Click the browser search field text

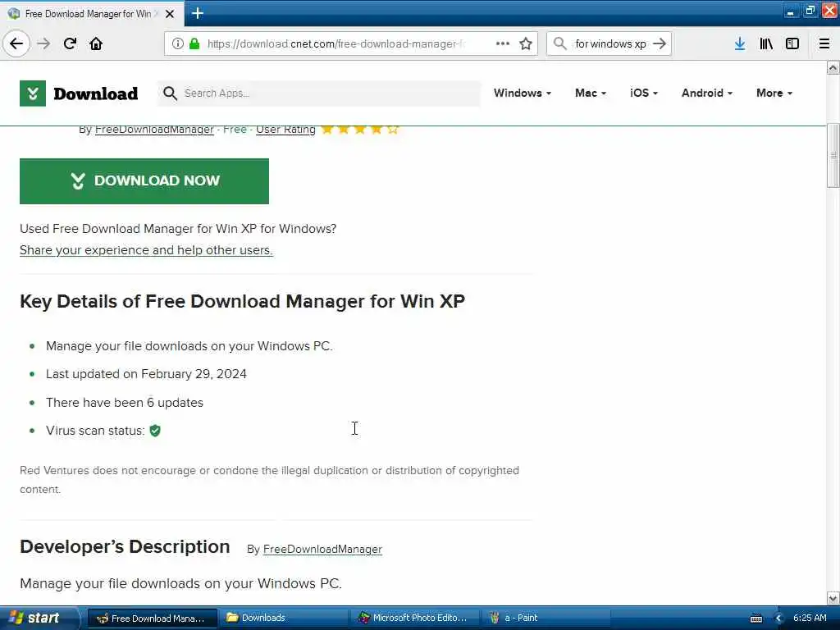point(610,44)
